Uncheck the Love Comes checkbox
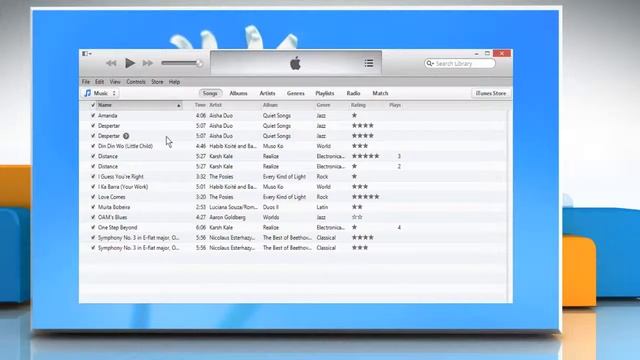Screen dimensions: 640x360 click(x=93, y=197)
